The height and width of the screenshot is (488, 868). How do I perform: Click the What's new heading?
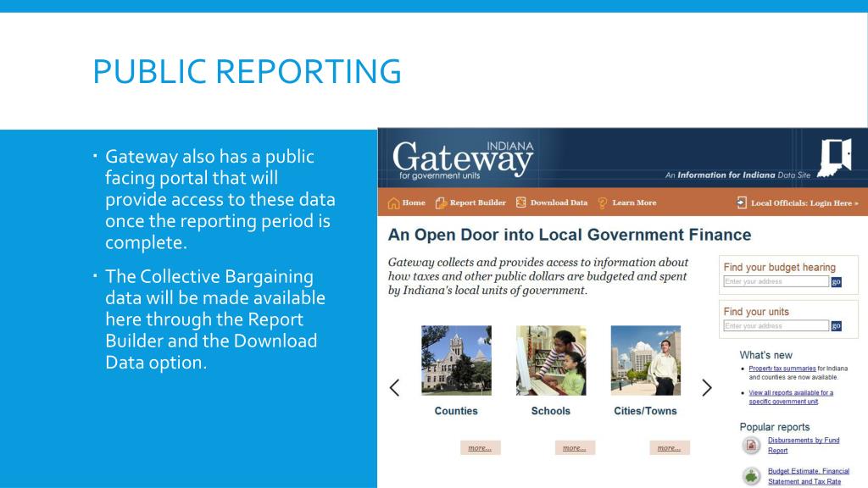766,355
